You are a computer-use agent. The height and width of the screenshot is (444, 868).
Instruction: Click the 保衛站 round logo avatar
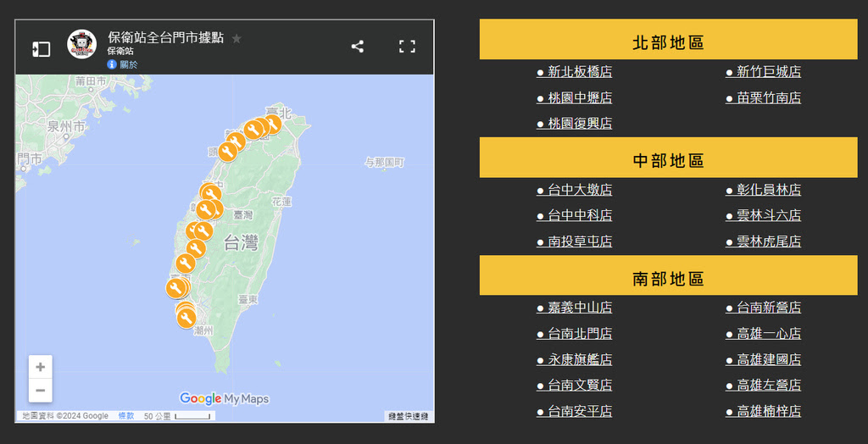pyautogui.click(x=82, y=44)
